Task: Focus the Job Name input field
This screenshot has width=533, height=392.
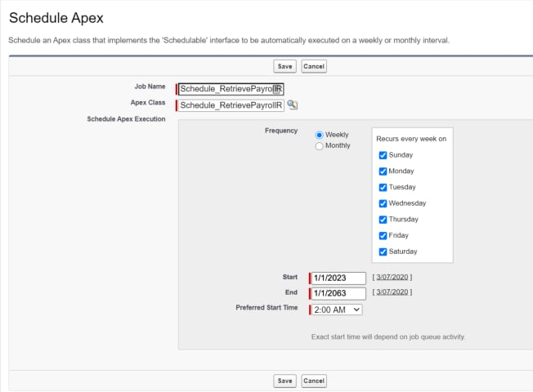Action: click(x=231, y=89)
